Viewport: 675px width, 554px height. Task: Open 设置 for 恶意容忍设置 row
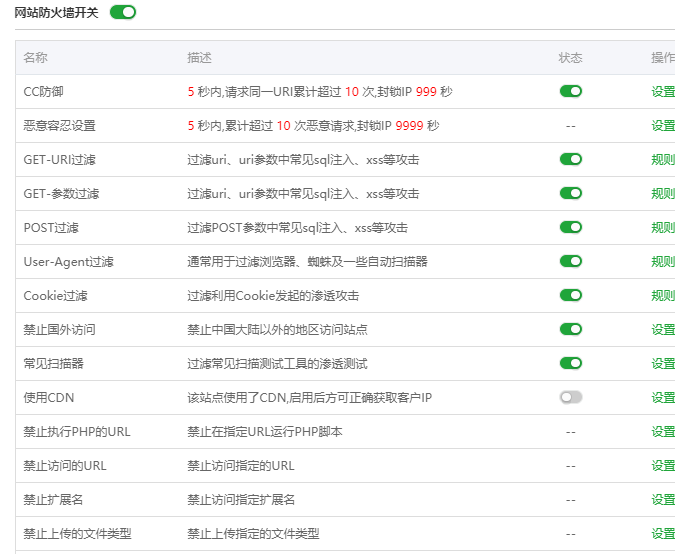pos(663,125)
